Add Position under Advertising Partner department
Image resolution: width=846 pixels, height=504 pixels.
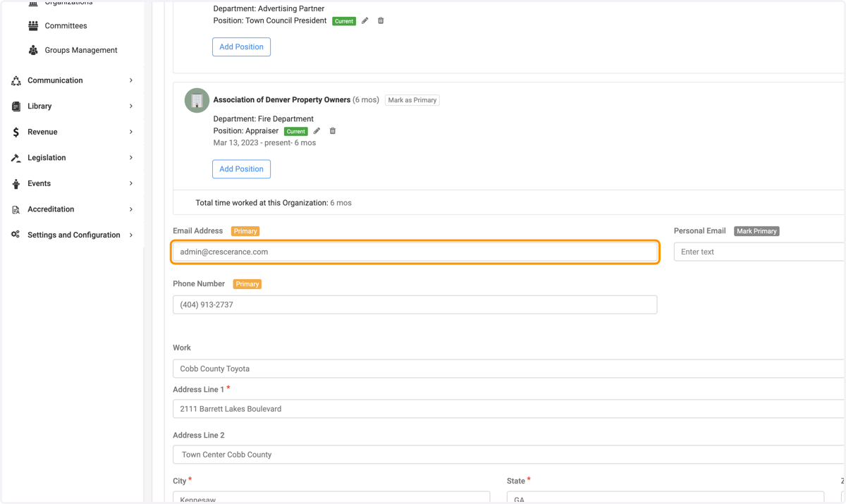click(x=241, y=47)
